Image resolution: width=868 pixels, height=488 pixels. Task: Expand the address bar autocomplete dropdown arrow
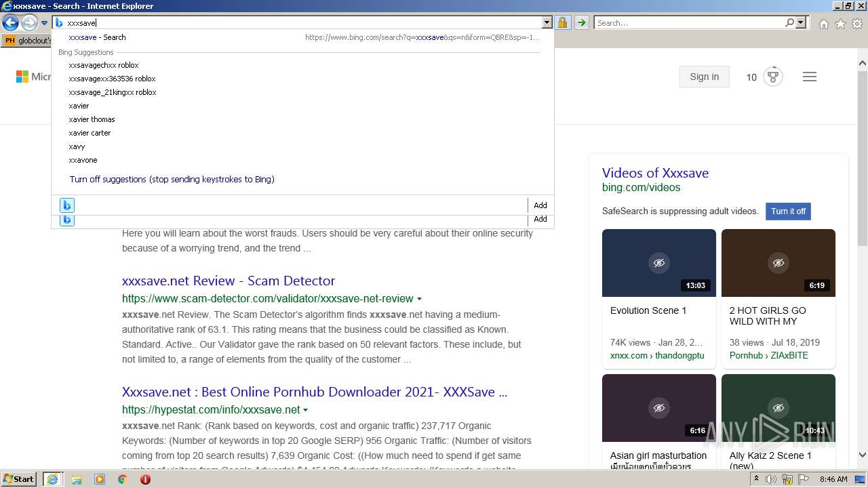547,22
